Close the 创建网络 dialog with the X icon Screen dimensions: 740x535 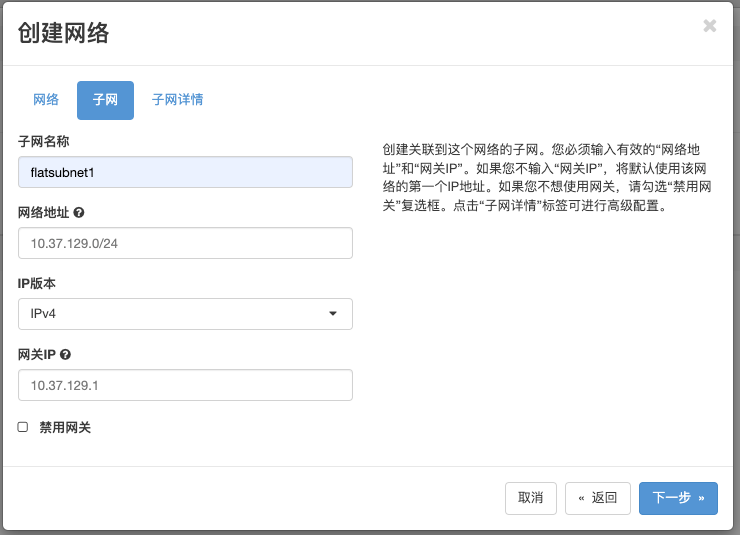[710, 26]
